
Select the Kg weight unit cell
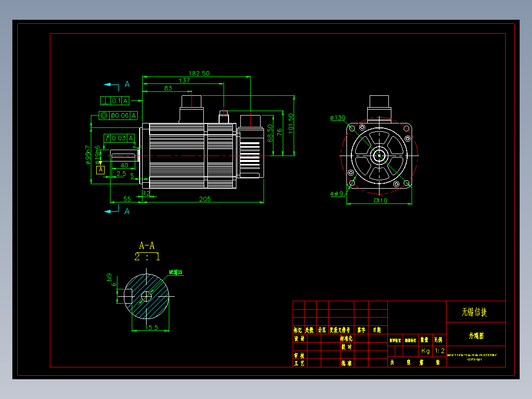[x=425, y=351]
